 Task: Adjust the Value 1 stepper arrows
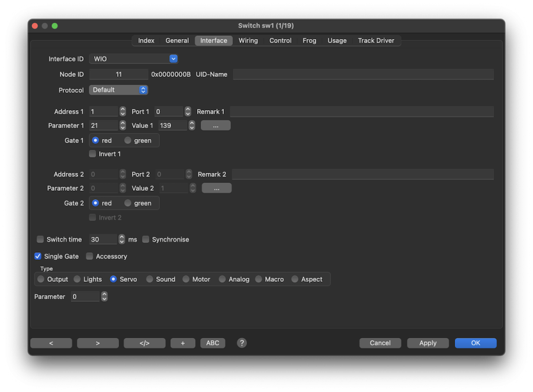[x=192, y=126]
